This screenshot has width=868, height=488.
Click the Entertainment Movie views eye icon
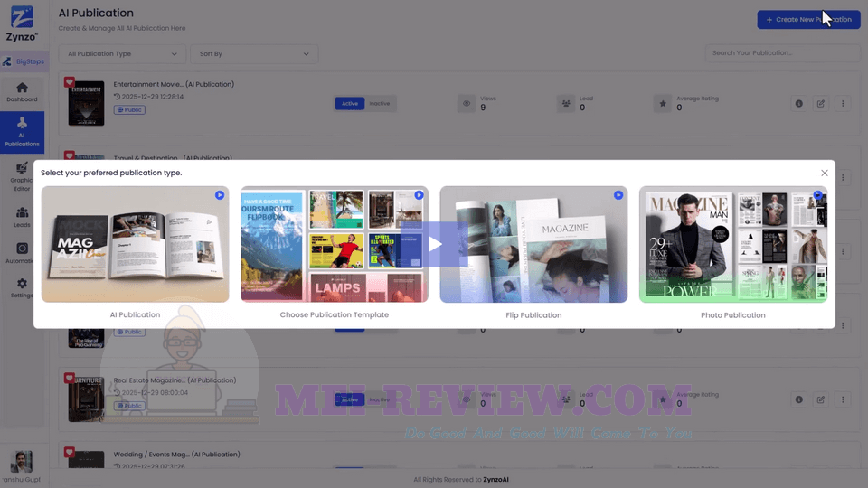click(x=467, y=103)
